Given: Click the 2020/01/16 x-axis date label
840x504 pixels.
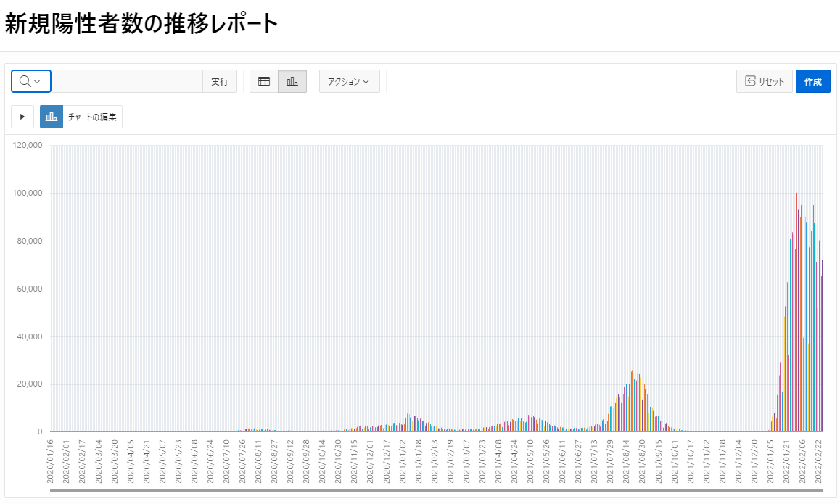Looking at the screenshot, I should tap(50, 462).
